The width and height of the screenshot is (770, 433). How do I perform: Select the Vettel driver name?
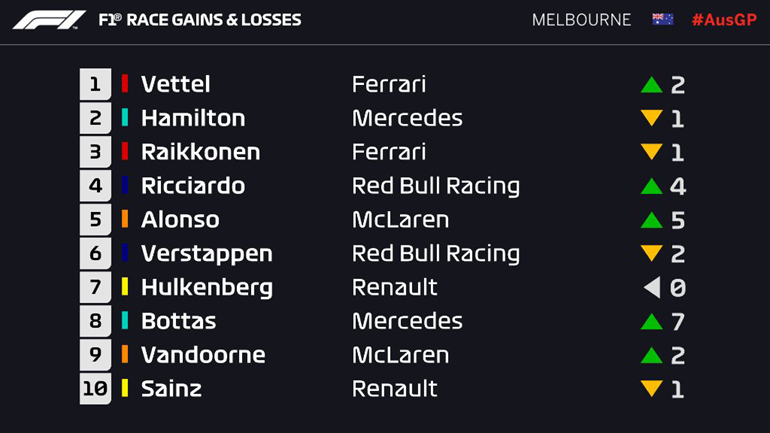(x=175, y=84)
